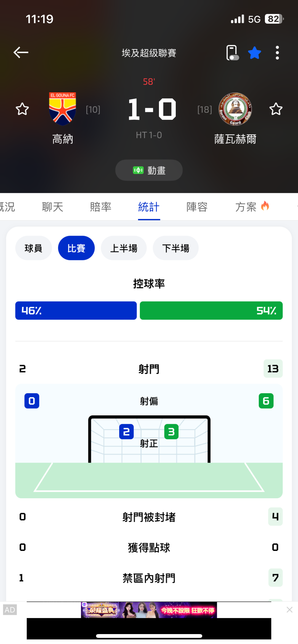The width and height of the screenshot is (298, 644).
Task: Tap the back arrow icon
Action: [21, 52]
